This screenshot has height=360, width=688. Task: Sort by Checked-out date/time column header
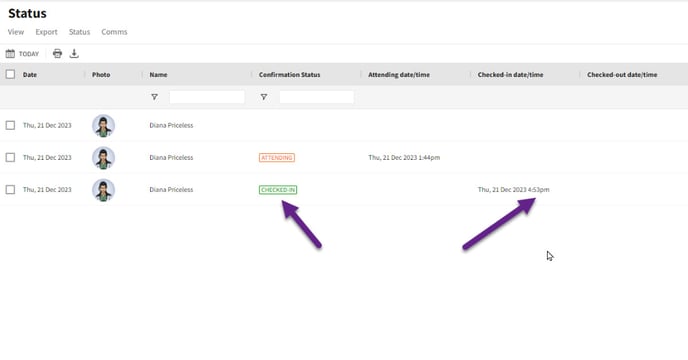point(622,75)
